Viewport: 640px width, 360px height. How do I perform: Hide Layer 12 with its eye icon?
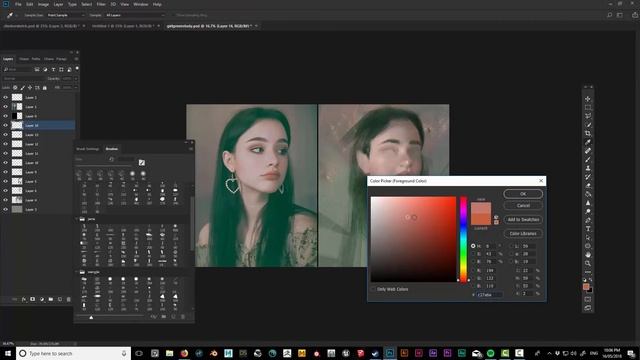[5, 144]
